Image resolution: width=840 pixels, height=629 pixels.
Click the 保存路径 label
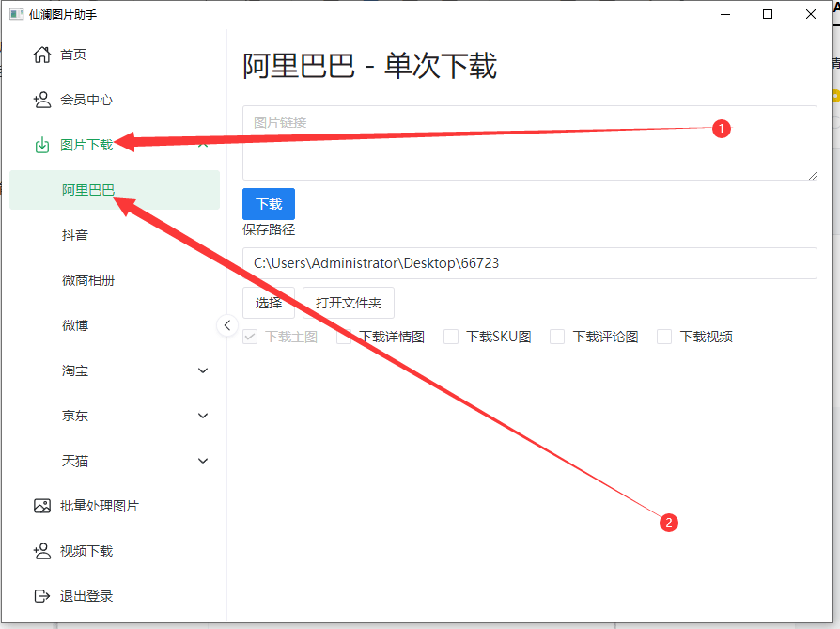click(x=269, y=229)
